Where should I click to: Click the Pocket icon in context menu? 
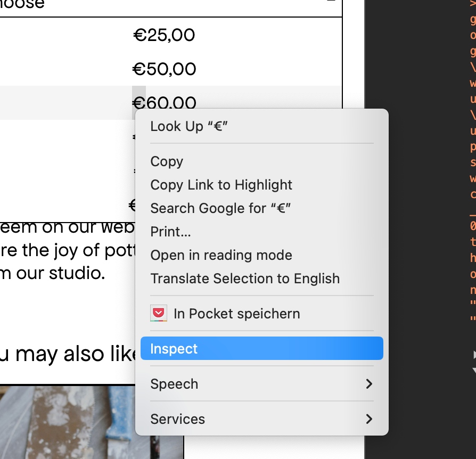pyautogui.click(x=159, y=314)
